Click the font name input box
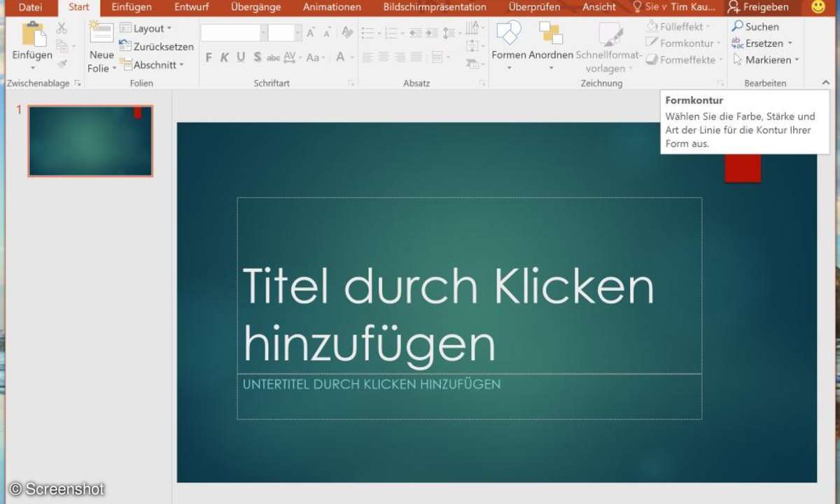The image size is (840, 504). click(x=234, y=33)
